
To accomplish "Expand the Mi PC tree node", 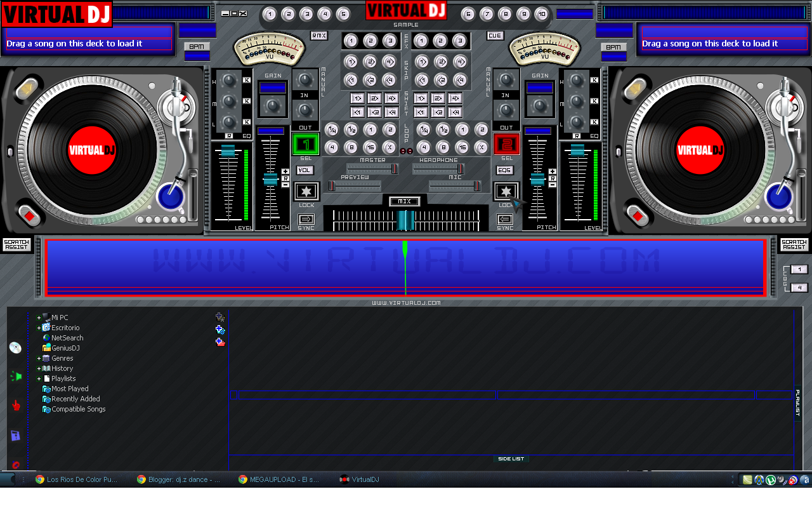I will pos(39,317).
